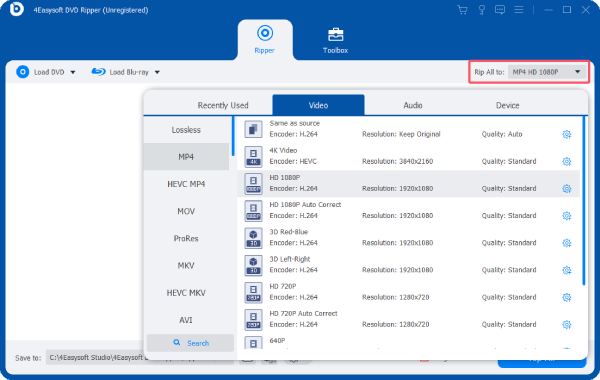Click the Search format box
Screen dimensions: 600x380
191,343
